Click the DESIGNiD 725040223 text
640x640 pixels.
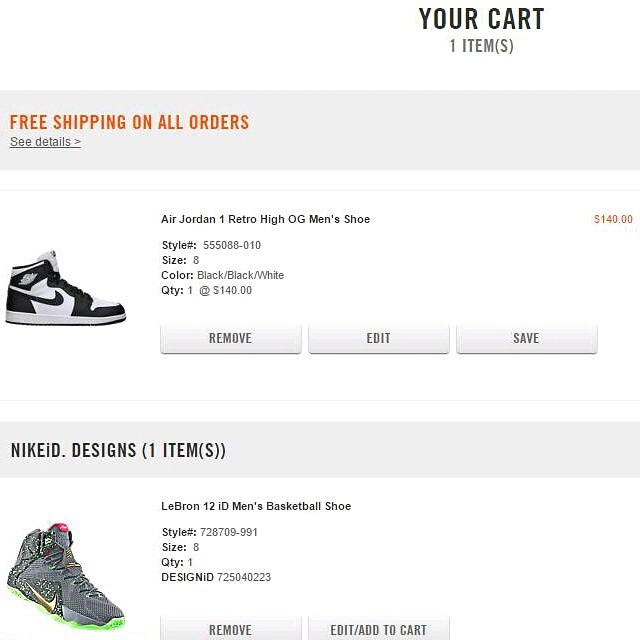[216, 577]
